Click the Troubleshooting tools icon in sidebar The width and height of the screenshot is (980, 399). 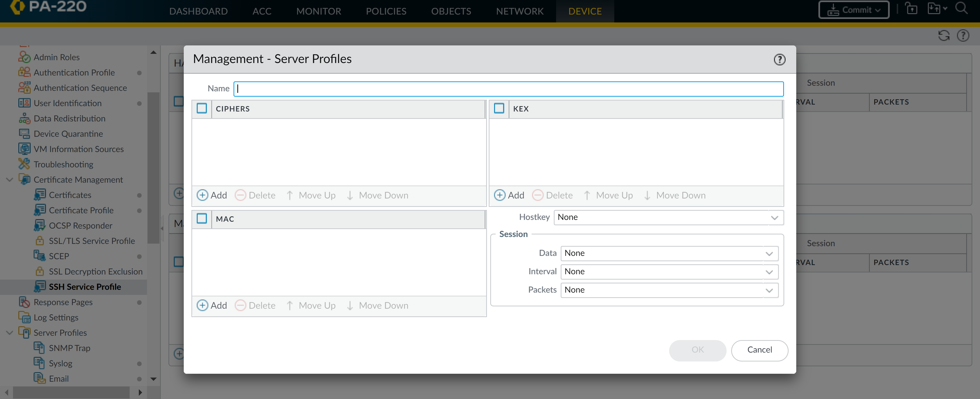click(x=24, y=164)
